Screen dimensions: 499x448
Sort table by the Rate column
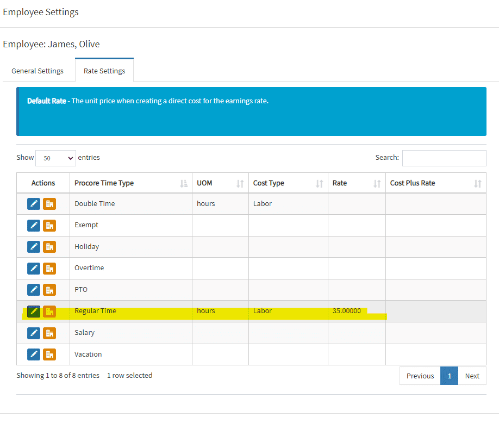tap(356, 183)
